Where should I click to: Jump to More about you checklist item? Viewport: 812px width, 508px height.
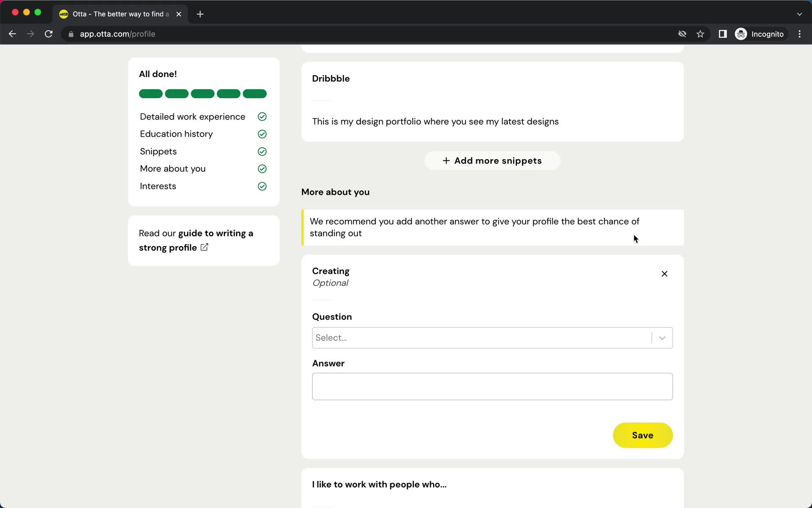coord(173,169)
